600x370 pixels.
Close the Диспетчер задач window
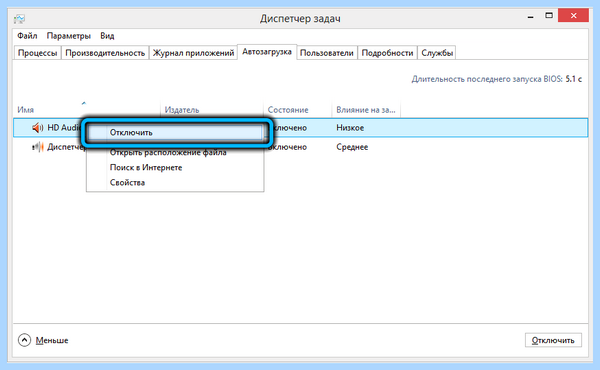click(573, 16)
